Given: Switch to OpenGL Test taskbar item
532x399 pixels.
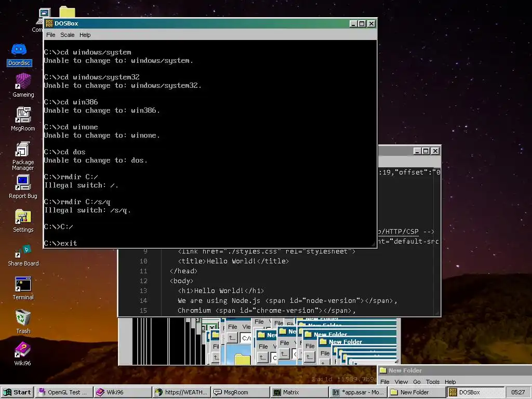Looking at the screenshot, I should 63,392.
